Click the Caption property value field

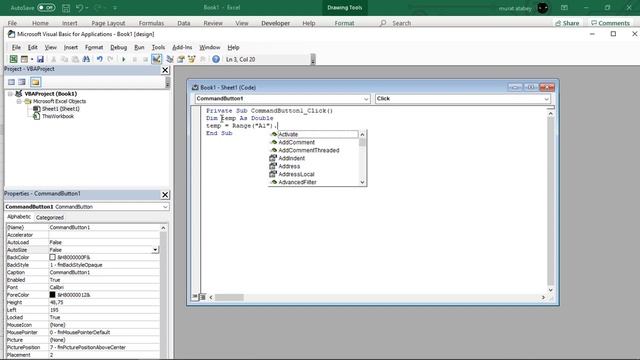(104, 272)
